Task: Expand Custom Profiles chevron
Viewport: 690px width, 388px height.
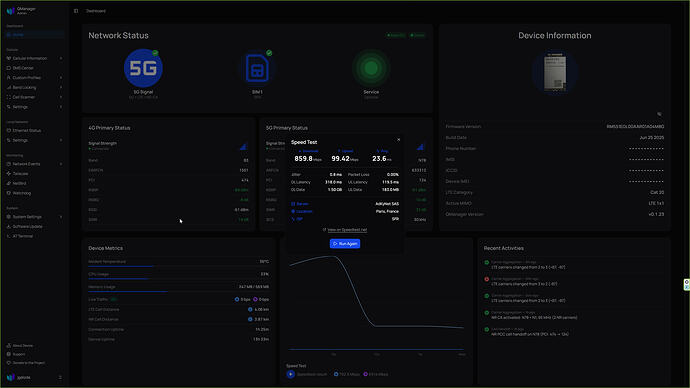Action: (61, 77)
